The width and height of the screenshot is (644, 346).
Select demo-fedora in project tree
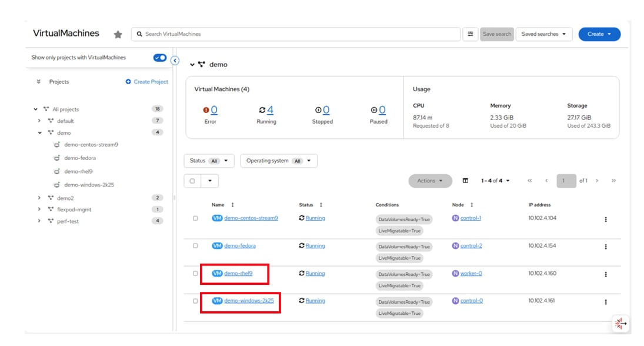click(x=79, y=158)
